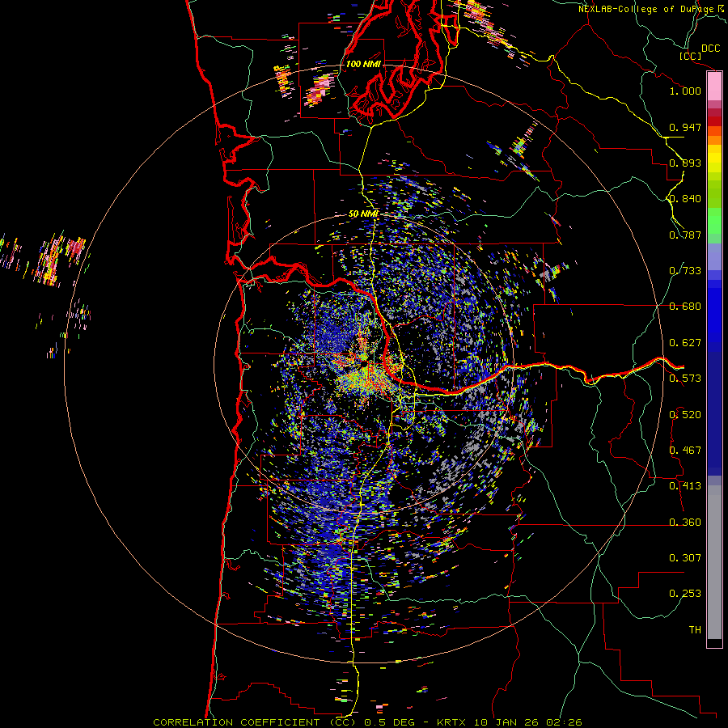The height and width of the screenshot is (728, 728).
Task: Click the pink top segment of the color bar
Action: click(x=714, y=86)
